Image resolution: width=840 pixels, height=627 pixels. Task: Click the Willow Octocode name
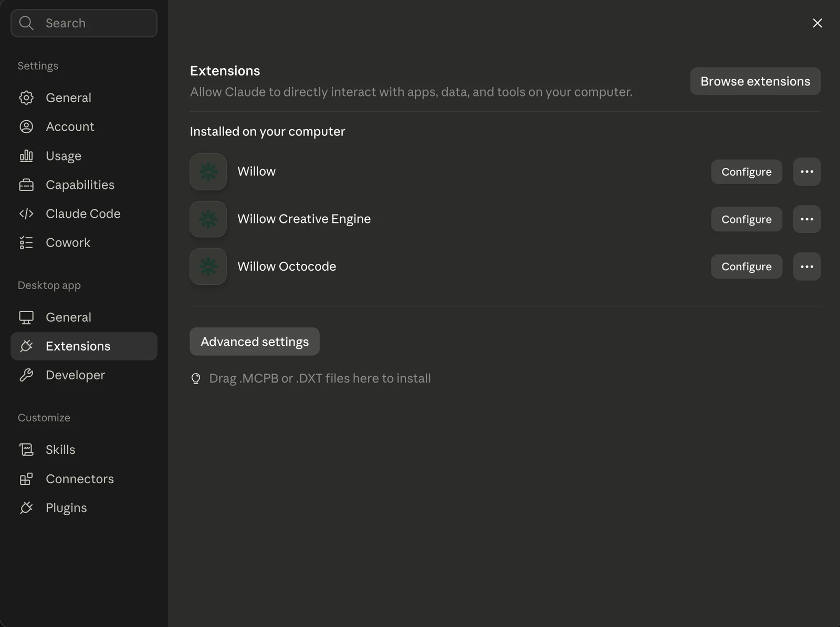click(287, 267)
